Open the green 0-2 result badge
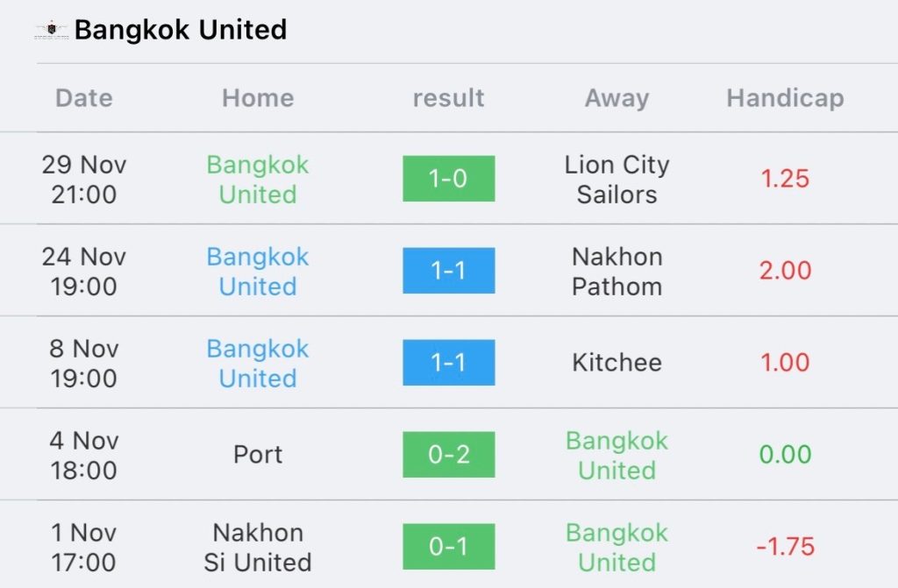The width and height of the screenshot is (898, 588). click(x=448, y=455)
